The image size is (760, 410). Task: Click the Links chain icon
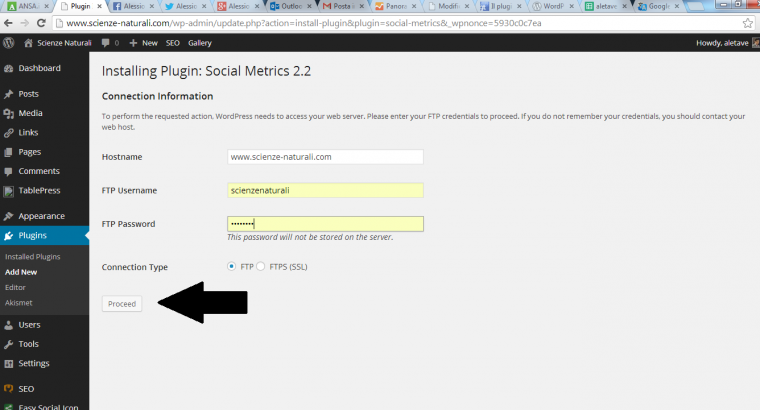click(8, 133)
